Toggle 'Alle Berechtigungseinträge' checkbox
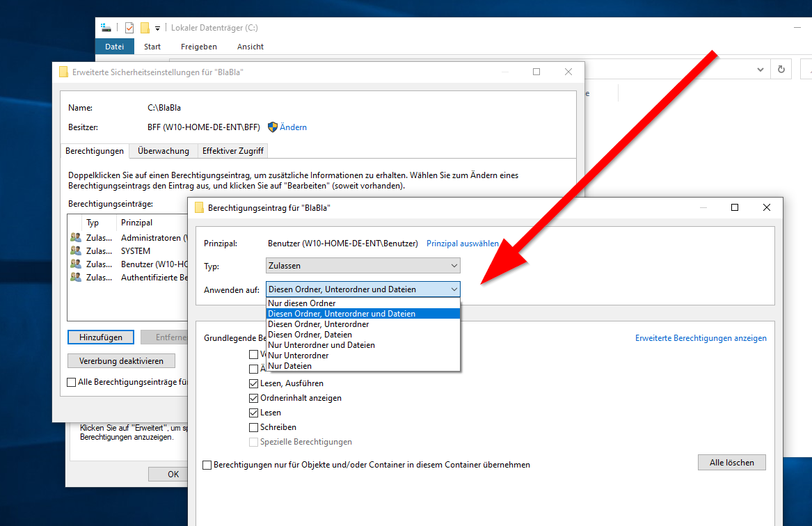 point(72,382)
